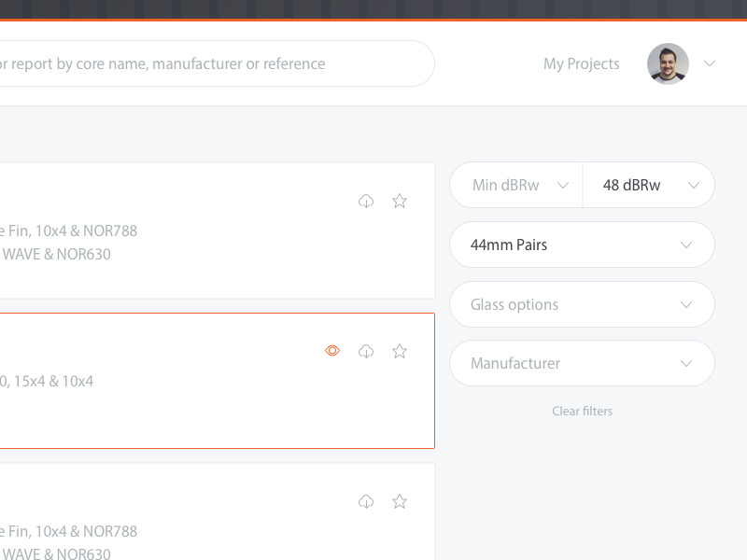The height and width of the screenshot is (560, 747).
Task: Star the third result card
Action: [400, 501]
